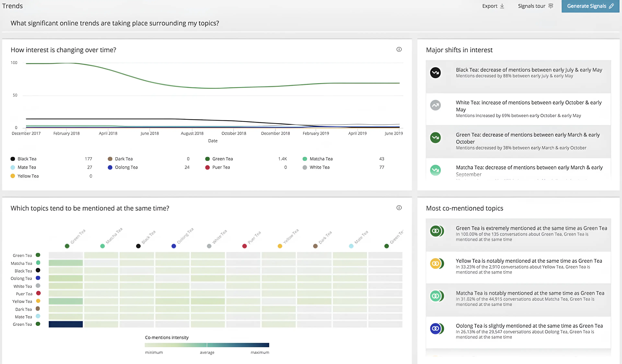Toggle Black Tea series in chart legend
The height and width of the screenshot is (364, 622).
point(23,159)
